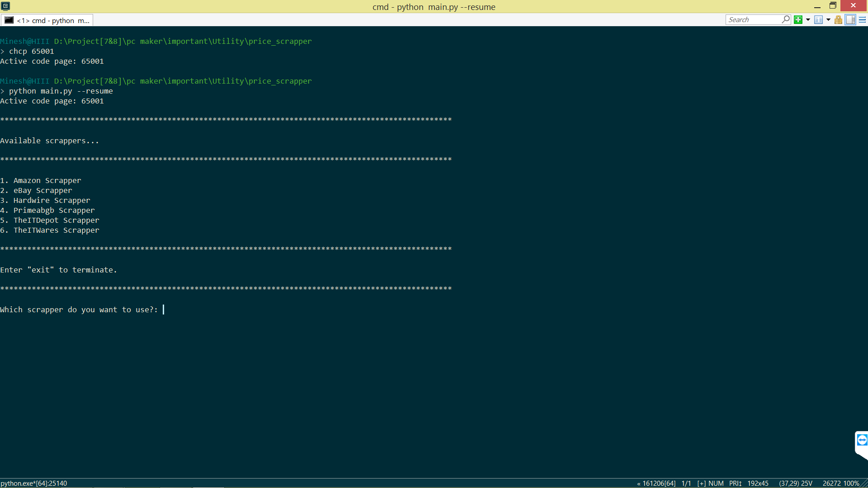This screenshot has width=868, height=488.
Task: Click '5. TheITDepot Scrapper' list line
Action: 50,220
